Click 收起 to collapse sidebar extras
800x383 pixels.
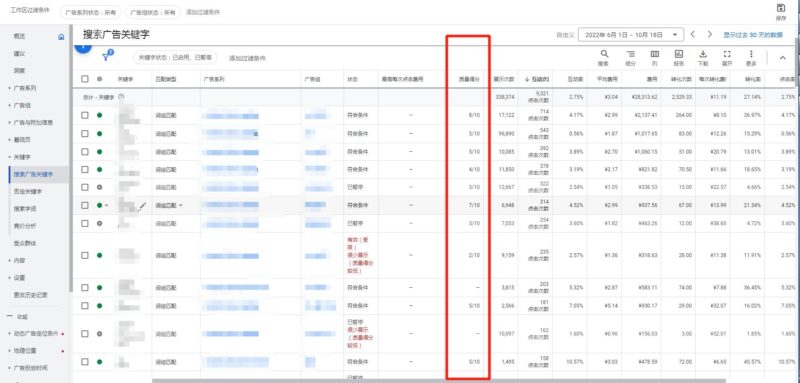click(x=23, y=316)
